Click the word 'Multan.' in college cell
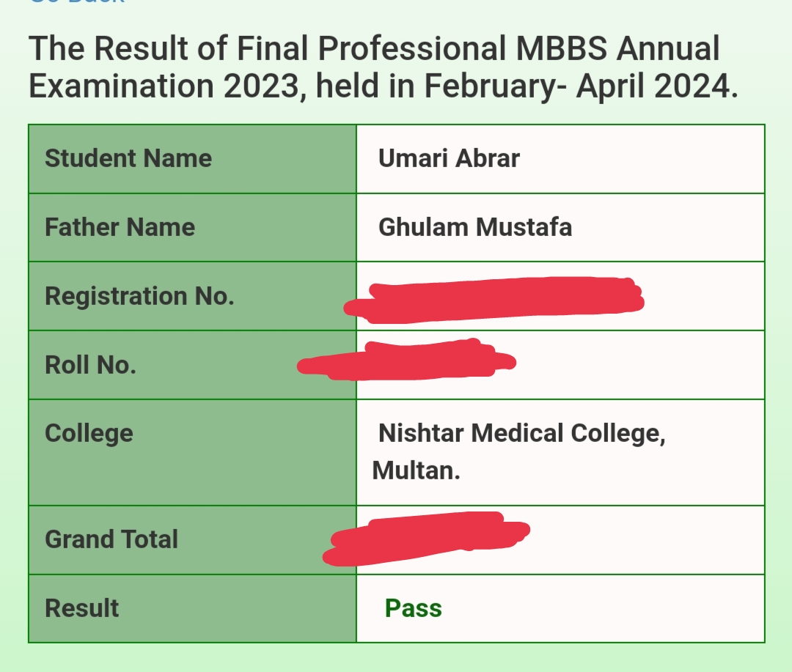Screen dimensions: 792x672 (417, 470)
